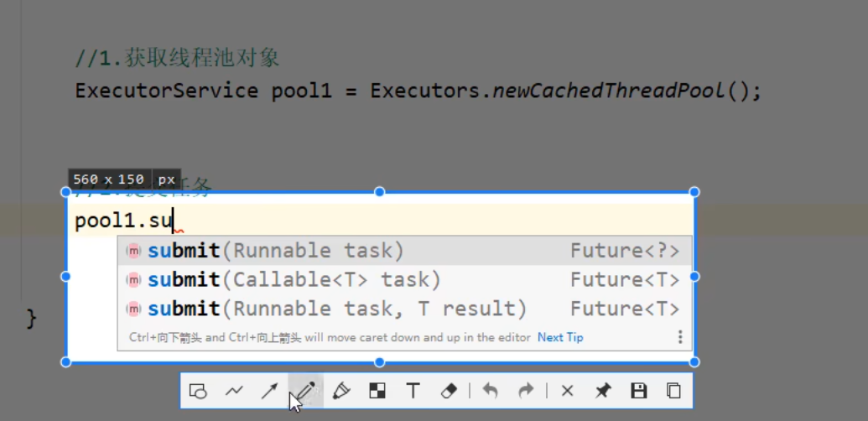Image resolution: width=868 pixels, height=421 pixels.
Task: Choose submit(Callable<T> task) completion
Action: pos(294,279)
